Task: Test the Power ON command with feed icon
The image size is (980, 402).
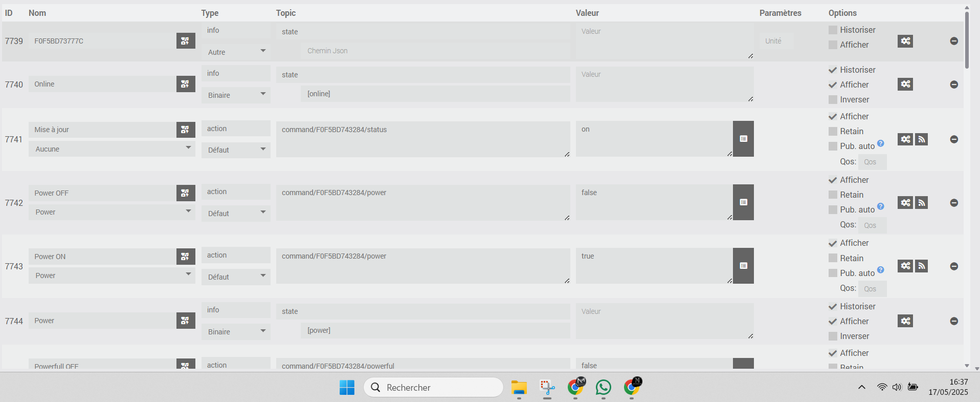Action: [922, 266]
